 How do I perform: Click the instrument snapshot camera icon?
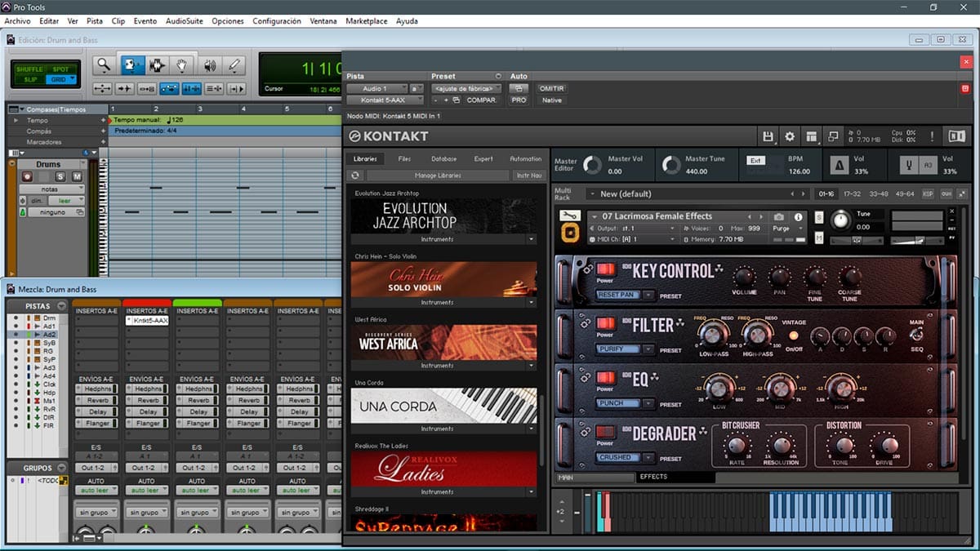pos(779,217)
